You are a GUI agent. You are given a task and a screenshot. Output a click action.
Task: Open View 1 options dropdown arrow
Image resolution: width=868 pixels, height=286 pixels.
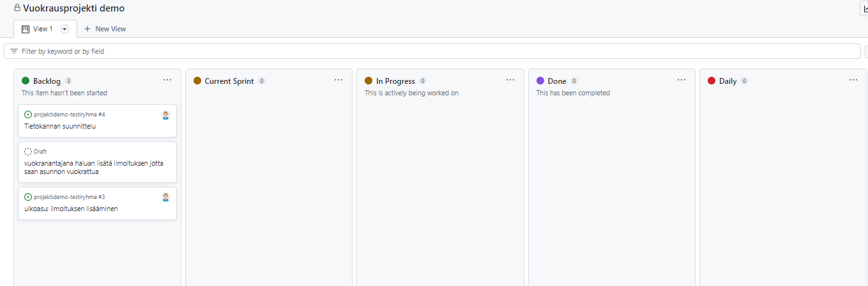[65, 29]
